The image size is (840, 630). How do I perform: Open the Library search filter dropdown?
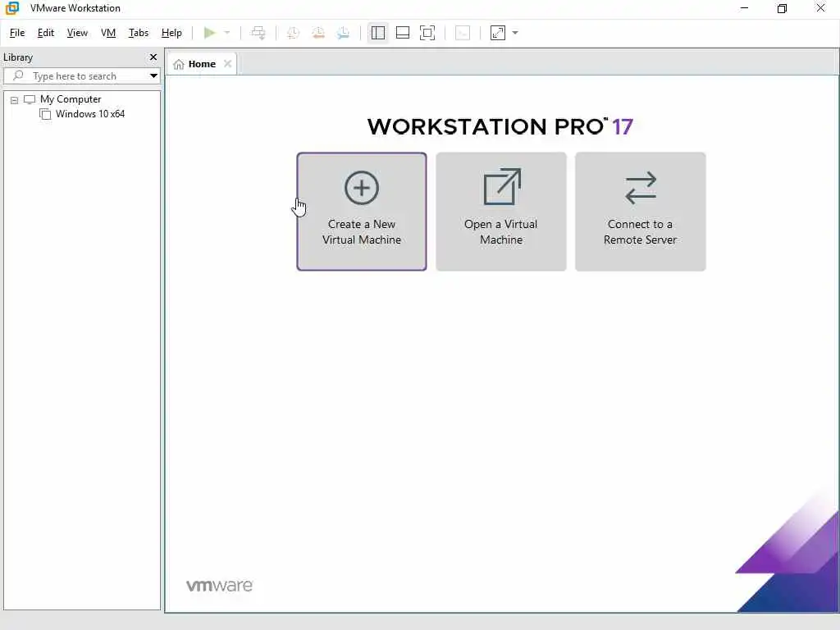tap(153, 76)
